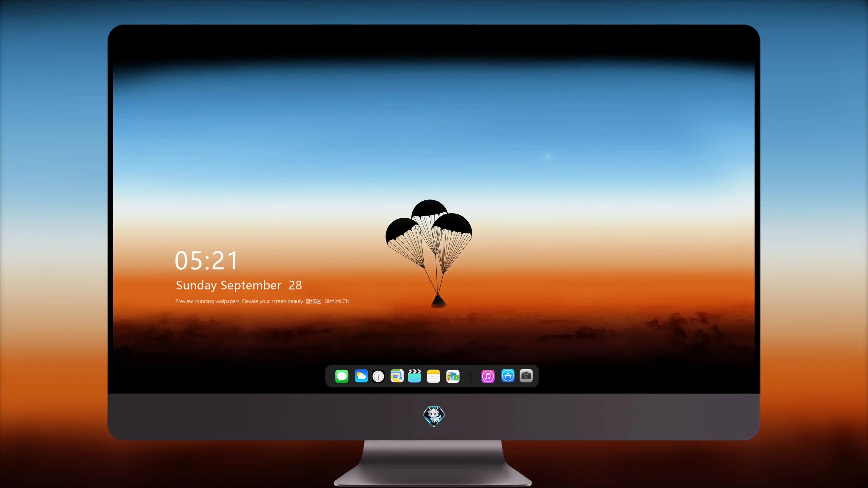The height and width of the screenshot is (488, 868).
Task: Click the dragon mascot logo on monitor chin
Action: pos(434,416)
